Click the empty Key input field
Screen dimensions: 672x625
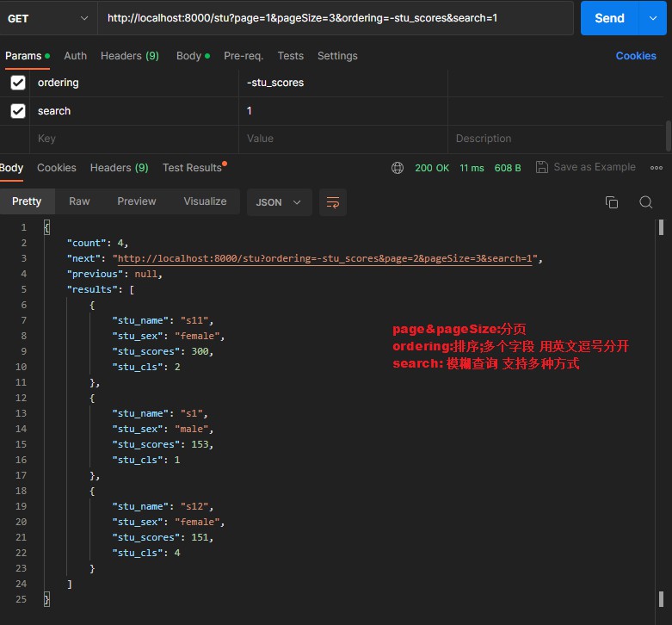(x=134, y=139)
